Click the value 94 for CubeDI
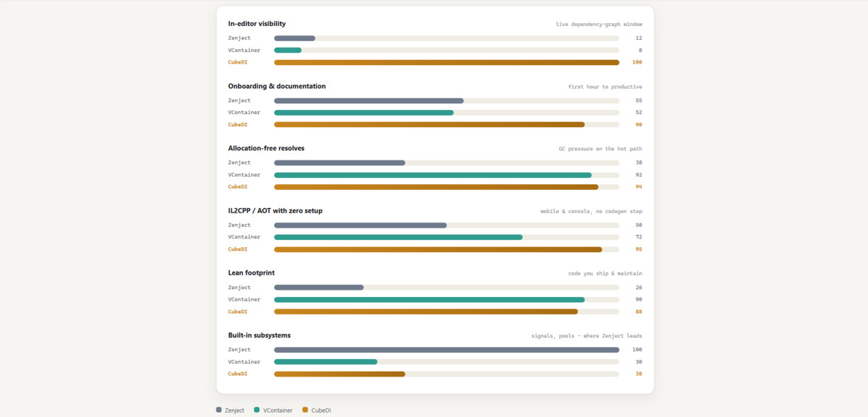 pos(639,186)
